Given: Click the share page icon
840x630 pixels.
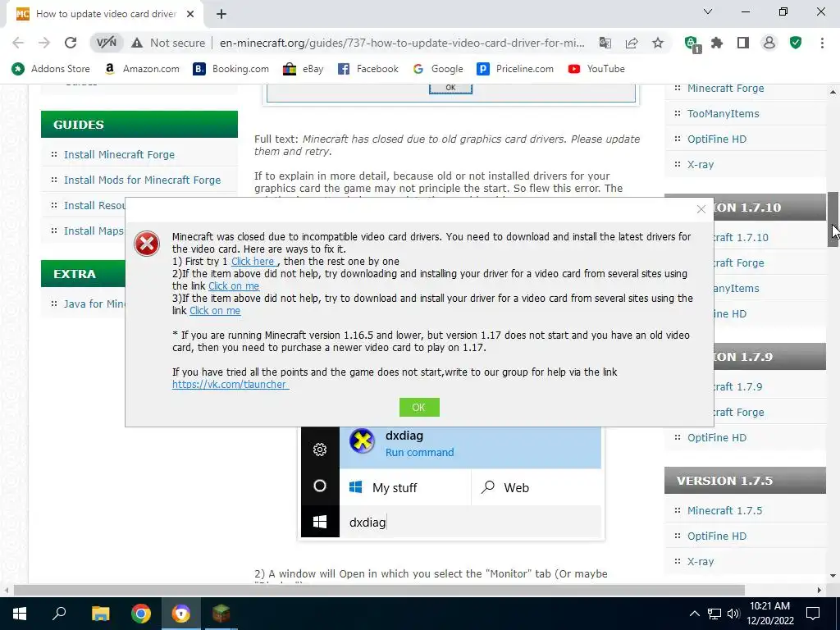Looking at the screenshot, I should 632,43.
